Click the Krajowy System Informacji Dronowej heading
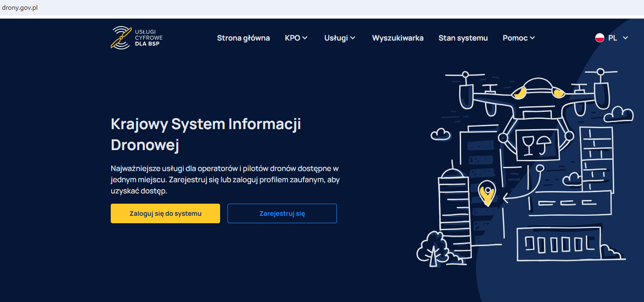The height and width of the screenshot is (302, 644). [205, 135]
